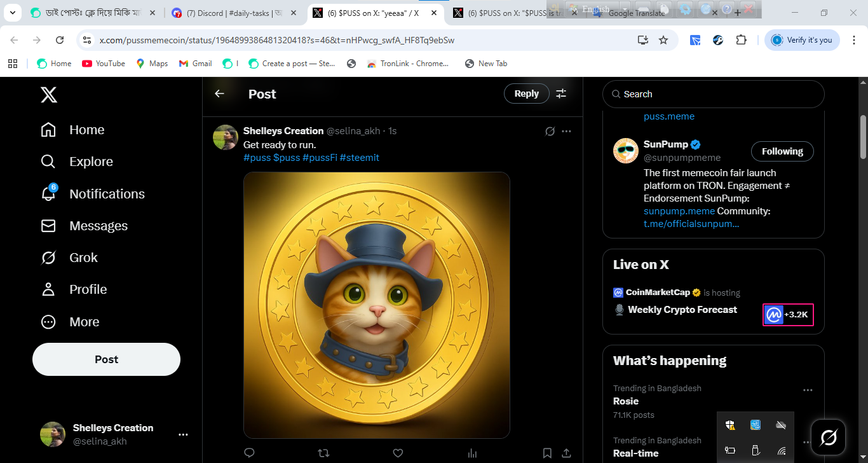868x463 pixels.
Task: Open the Chrome apps grid shortcut
Action: coord(12,64)
